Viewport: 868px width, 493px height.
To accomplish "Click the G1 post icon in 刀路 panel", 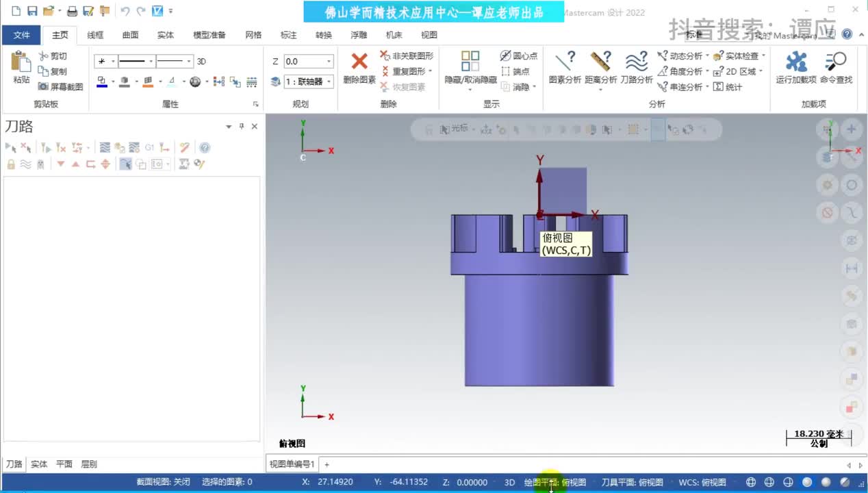I will [x=150, y=147].
